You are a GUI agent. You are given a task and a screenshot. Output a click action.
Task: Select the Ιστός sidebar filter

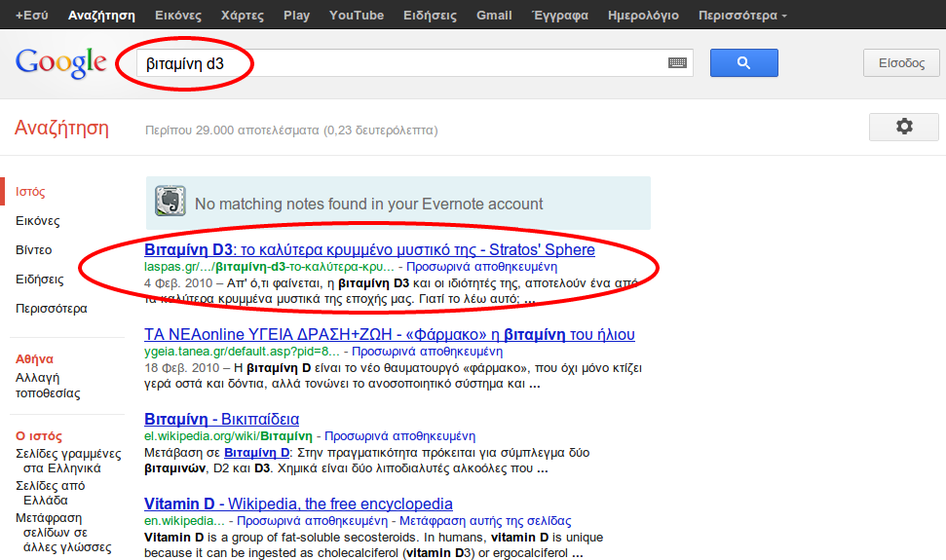(x=30, y=192)
